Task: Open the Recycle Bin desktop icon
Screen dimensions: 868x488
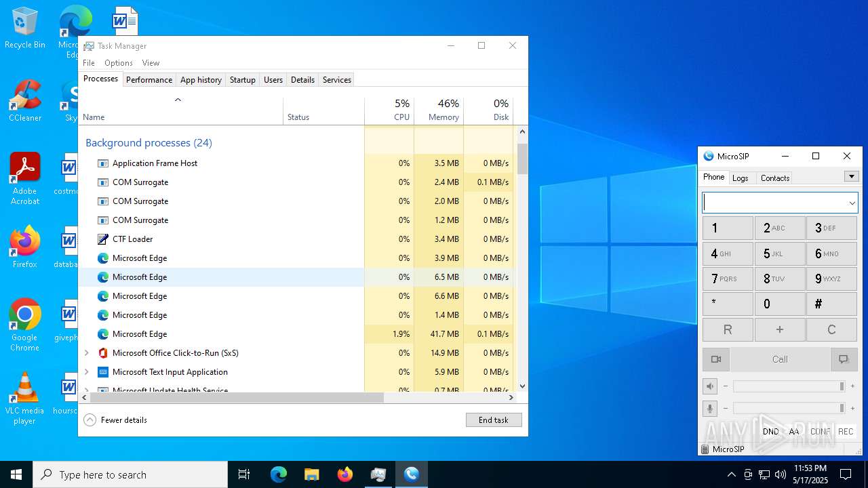Action: (25, 28)
